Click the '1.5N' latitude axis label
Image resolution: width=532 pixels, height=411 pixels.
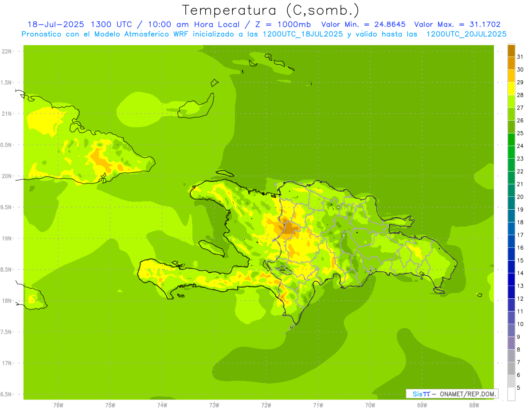tap(6, 82)
